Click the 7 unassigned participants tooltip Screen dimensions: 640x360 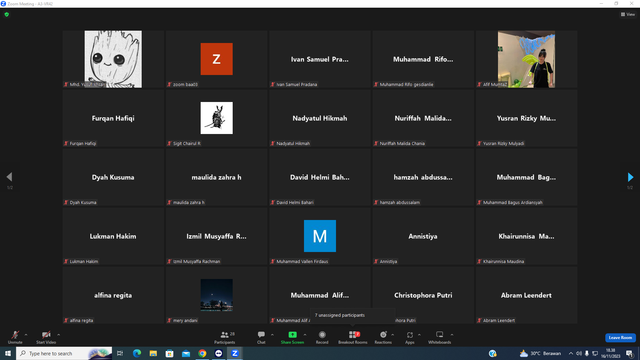[x=352, y=315]
